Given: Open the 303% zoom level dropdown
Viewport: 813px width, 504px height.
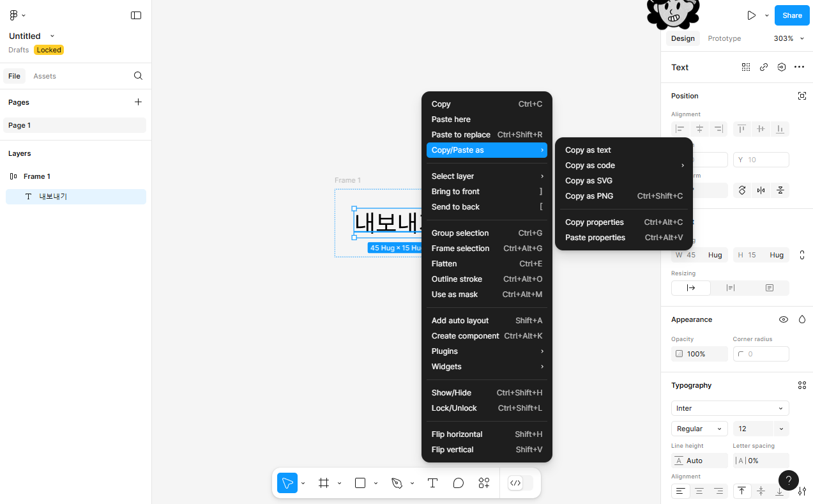Looking at the screenshot, I should [788, 38].
